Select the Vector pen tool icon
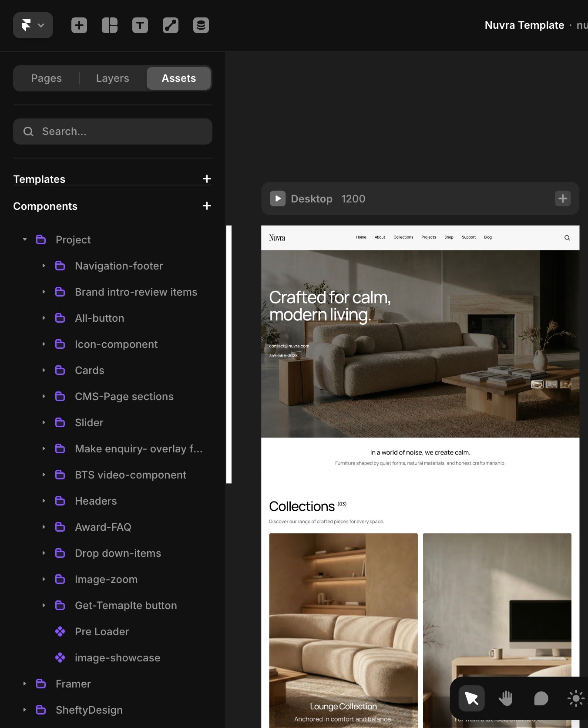Image resolution: width=588 pixels, height=728 pixels. (171, 25)
